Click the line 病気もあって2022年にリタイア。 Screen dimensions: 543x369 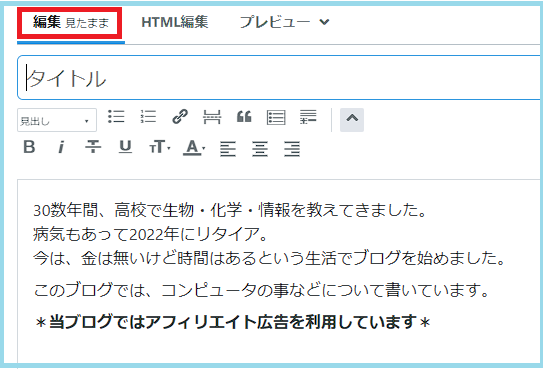(x=151, y=234)
